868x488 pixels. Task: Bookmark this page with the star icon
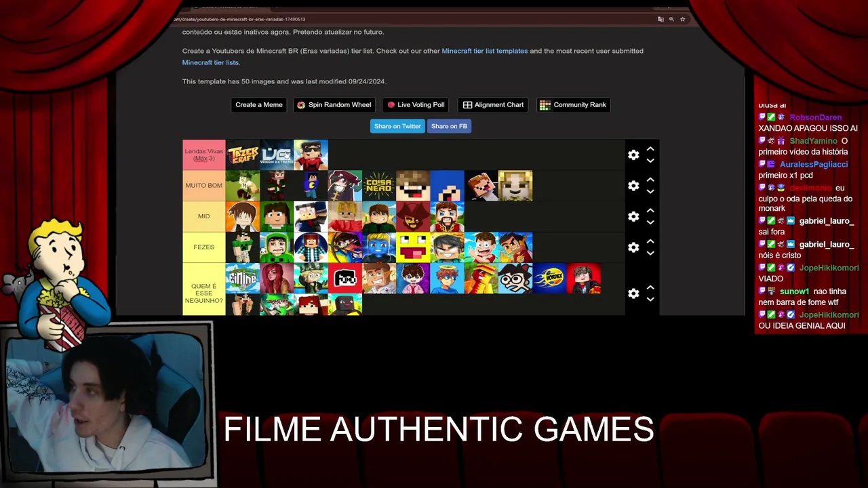682,19
